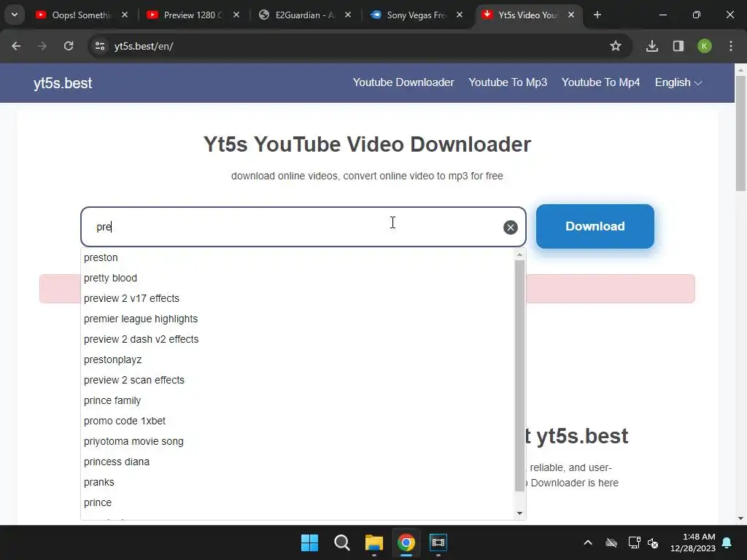Click the browser forward arrow

[42, 46]
